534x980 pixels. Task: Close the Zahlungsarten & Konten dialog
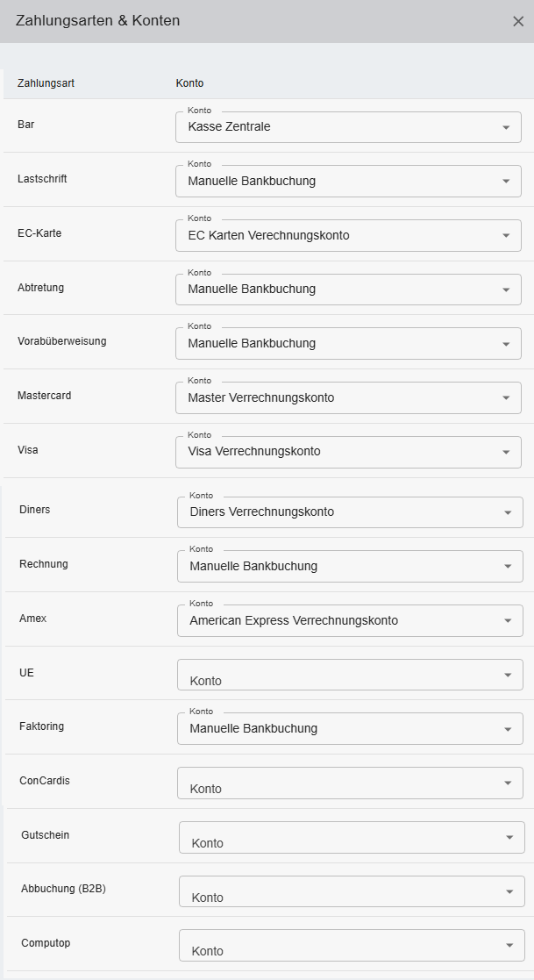[x=518, y=22]
